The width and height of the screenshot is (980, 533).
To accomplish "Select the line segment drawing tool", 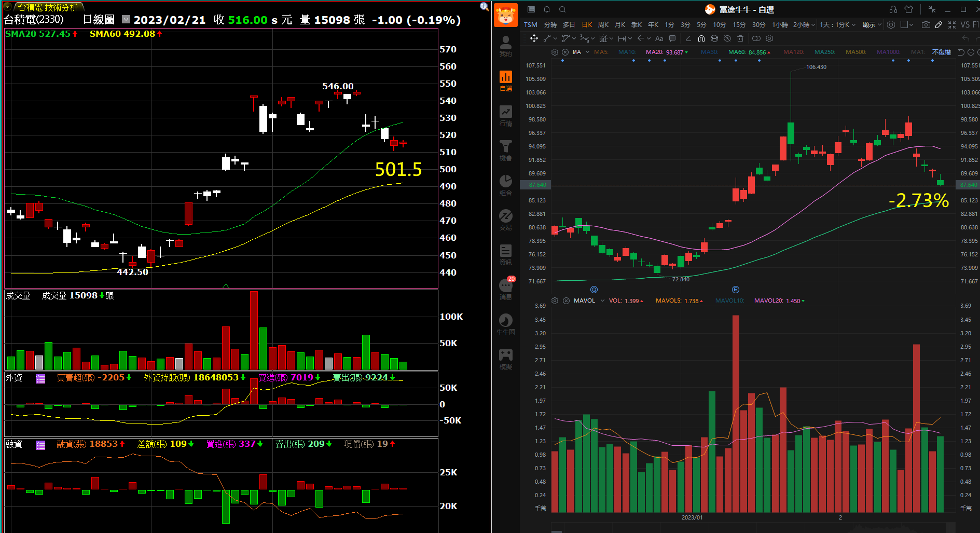I will (x=547, y=38).
